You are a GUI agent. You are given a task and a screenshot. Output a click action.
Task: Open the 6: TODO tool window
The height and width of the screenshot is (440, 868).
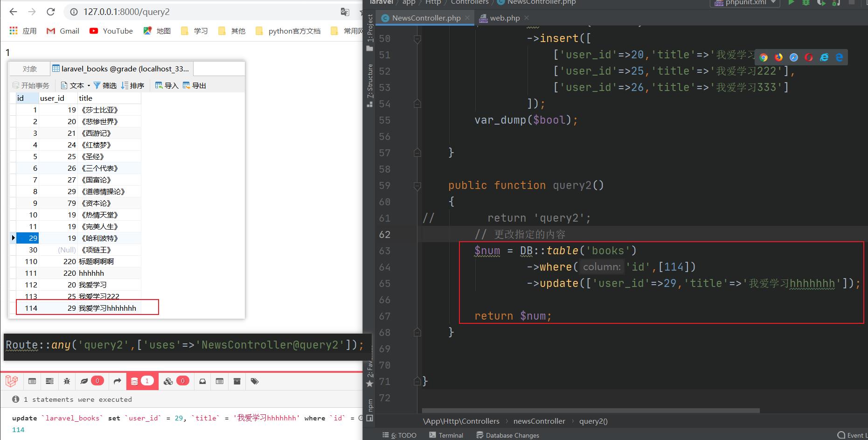click(x=399, y=435)
